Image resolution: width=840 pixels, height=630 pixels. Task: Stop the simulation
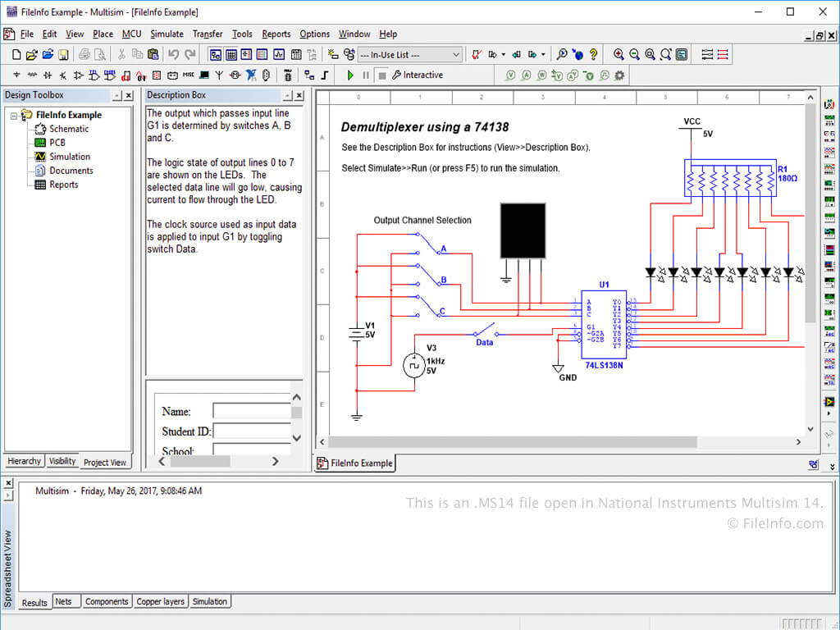(382, 75)
